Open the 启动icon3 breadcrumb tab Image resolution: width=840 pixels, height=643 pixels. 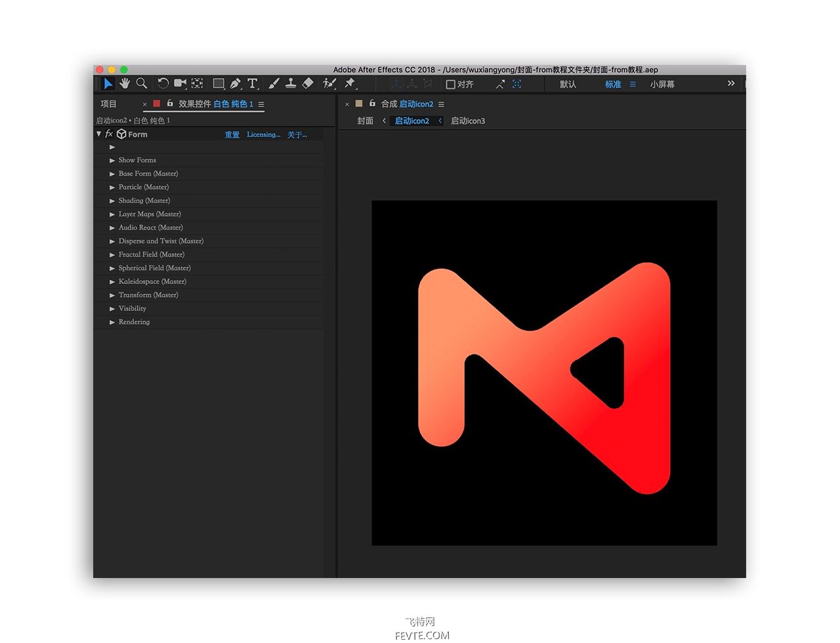468,121
